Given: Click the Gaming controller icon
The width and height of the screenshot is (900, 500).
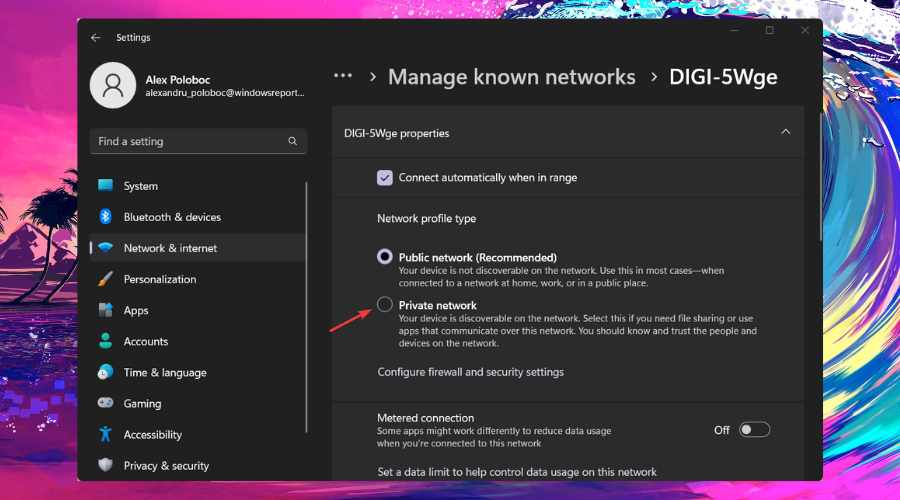Looking at the screenshot, I should 105,403.
